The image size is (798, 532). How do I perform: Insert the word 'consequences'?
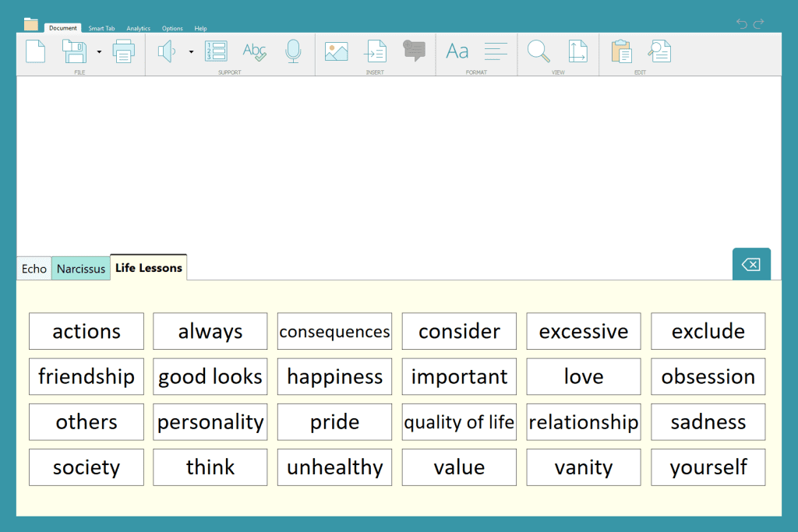click(334, 331)
